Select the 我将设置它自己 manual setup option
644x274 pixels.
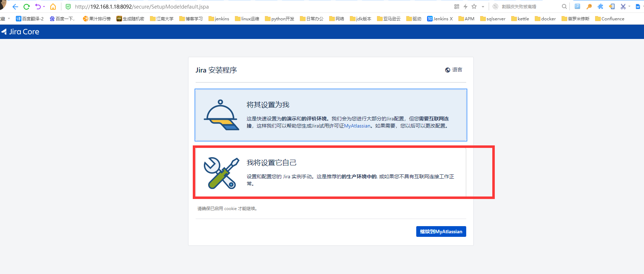coord(331,172)
